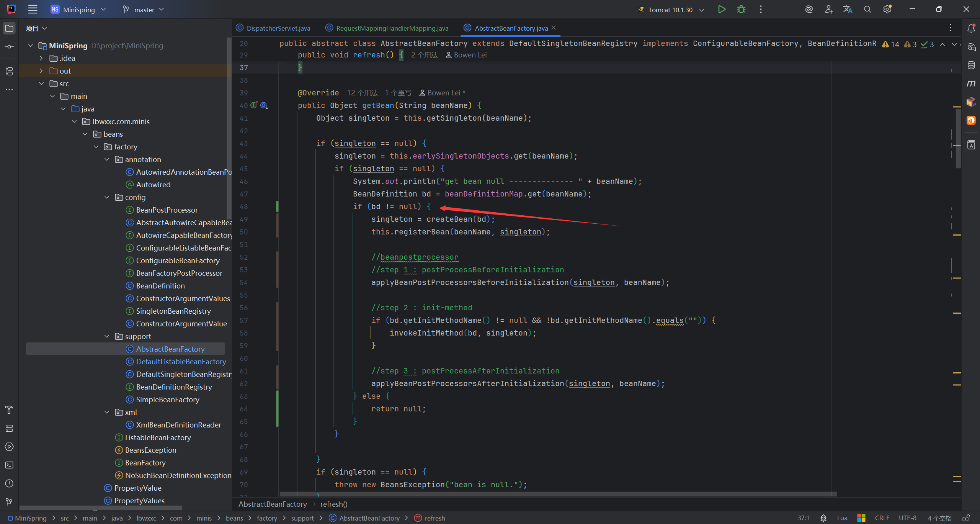Expand the out folder

coord(41,71)
